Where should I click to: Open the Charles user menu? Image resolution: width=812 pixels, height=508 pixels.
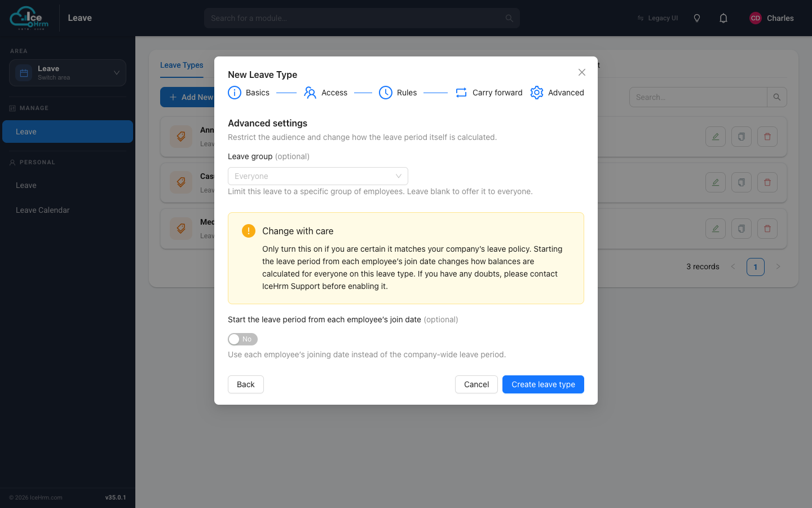pos(771,18)
